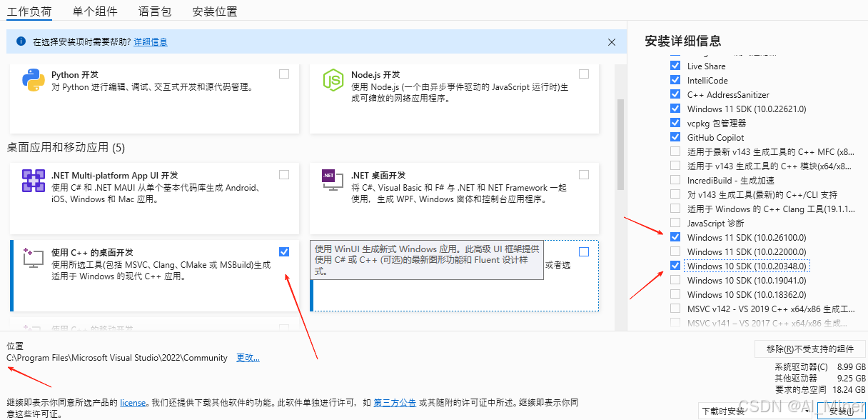Dismiss the help banner with the X
The height and width of the screenshot is (420, 868).
(612, 42)
